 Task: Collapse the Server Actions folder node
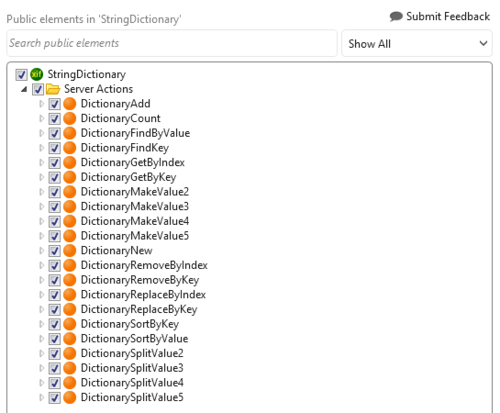[24, 89]
